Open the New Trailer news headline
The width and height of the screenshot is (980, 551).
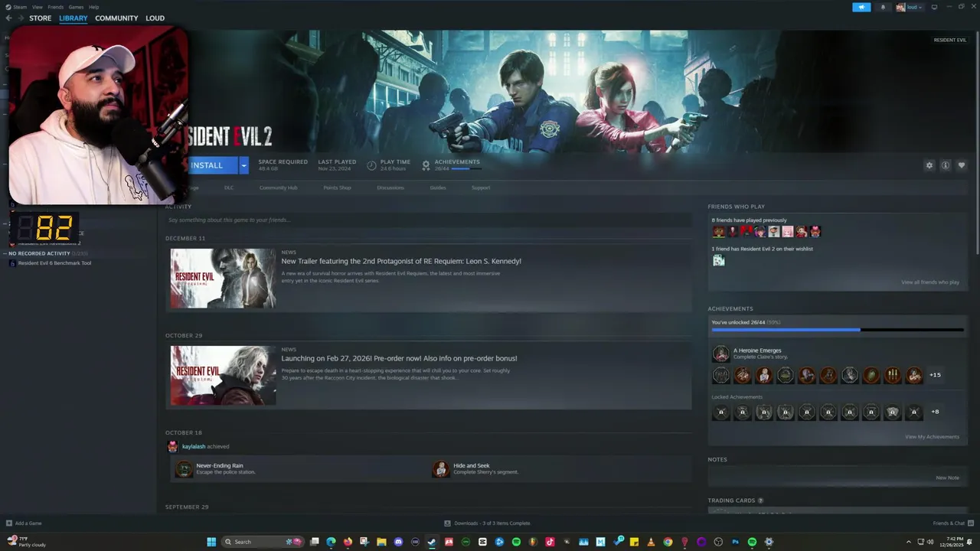[401, 261]
